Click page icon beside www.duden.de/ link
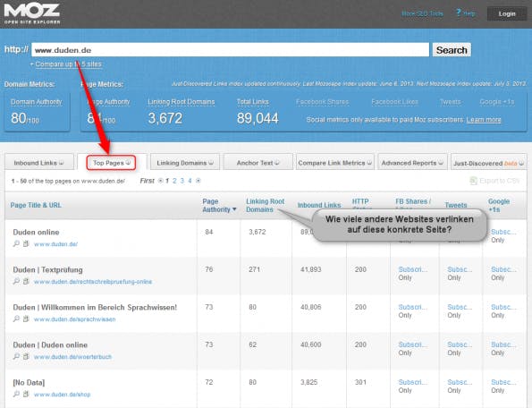The height and width of the screenshot is (408, 532). pyautogui.click(x=26, y=243)
